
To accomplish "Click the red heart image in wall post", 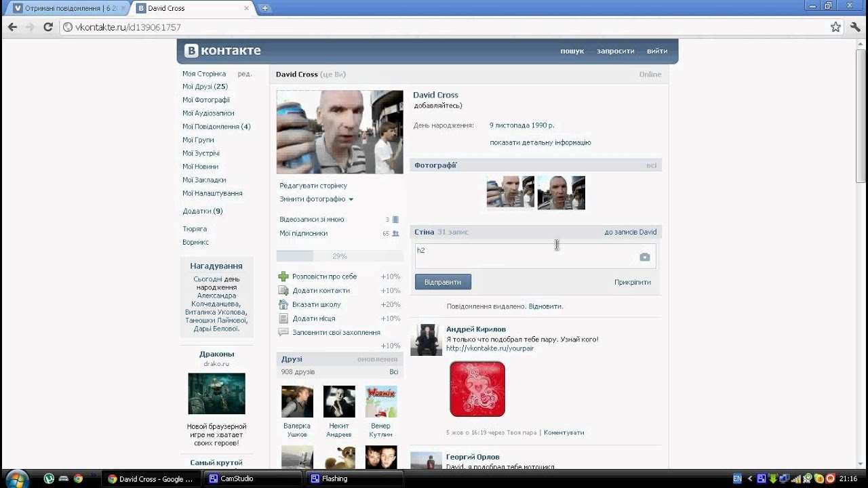I will 477,389.
